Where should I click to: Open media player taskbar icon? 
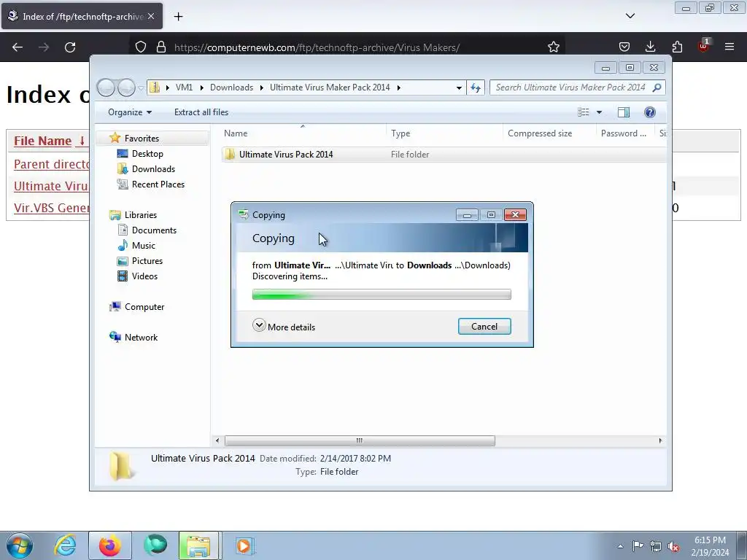244,545
